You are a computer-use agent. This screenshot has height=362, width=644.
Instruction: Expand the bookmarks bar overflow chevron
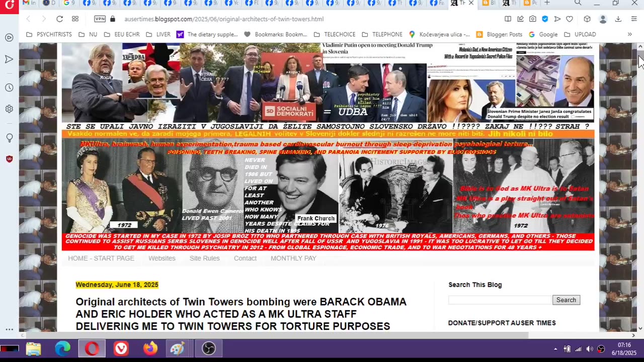click(629, 34)
